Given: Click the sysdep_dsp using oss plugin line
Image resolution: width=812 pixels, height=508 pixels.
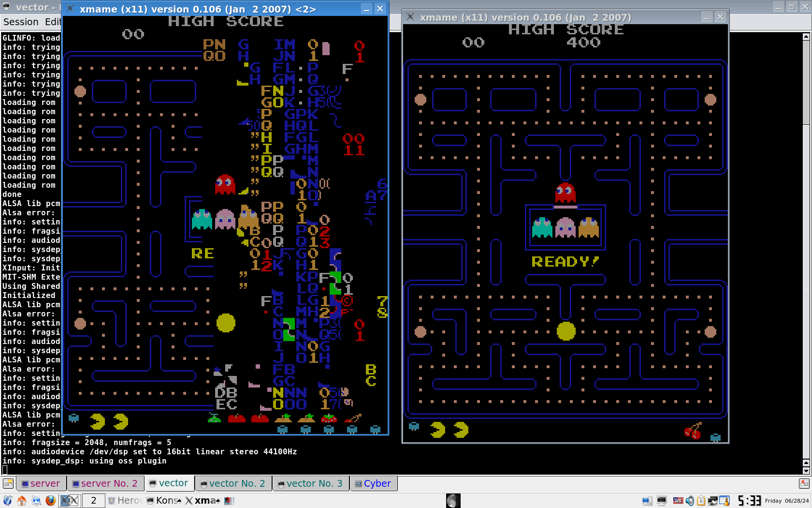Looking at the screenshot, I should (x=85, y=461).
